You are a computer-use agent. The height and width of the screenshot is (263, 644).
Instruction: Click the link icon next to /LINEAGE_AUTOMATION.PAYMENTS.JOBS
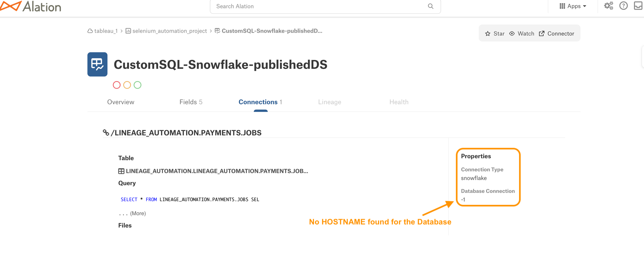point(106,132)
